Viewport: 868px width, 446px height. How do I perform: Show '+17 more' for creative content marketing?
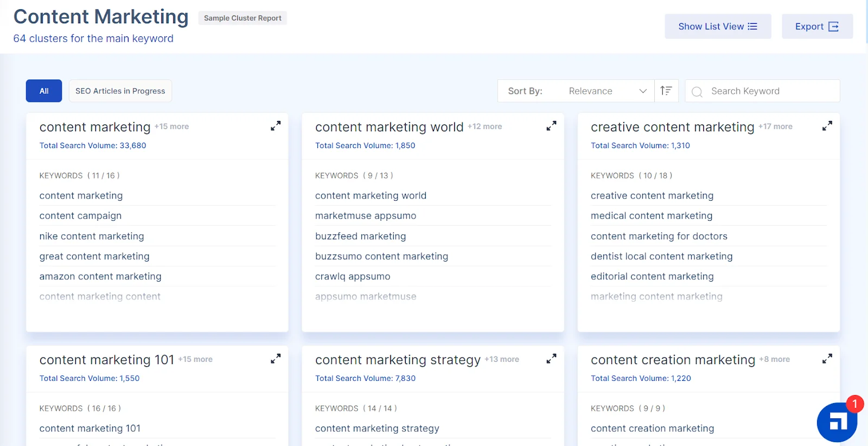click(x=775, y=126)
